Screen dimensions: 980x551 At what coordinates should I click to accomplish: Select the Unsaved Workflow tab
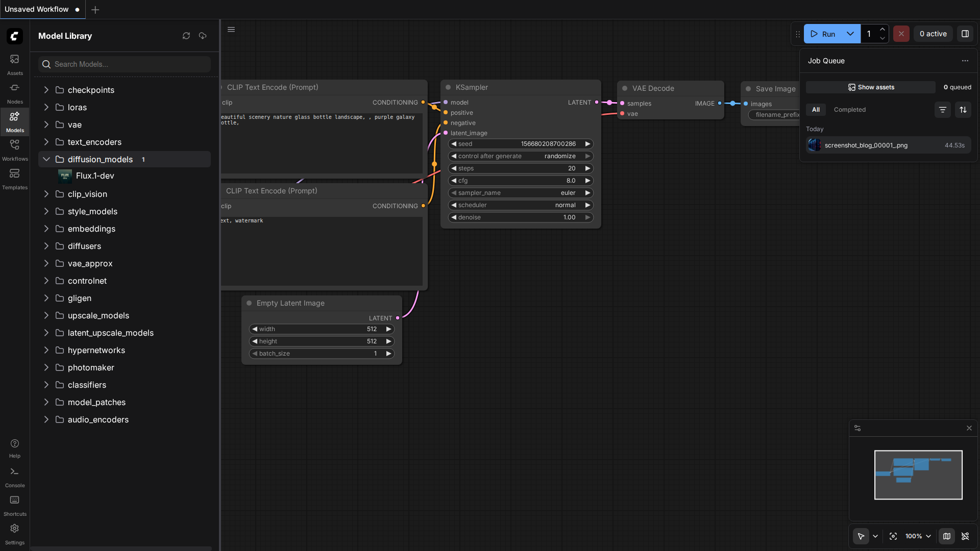click(42, 10)
